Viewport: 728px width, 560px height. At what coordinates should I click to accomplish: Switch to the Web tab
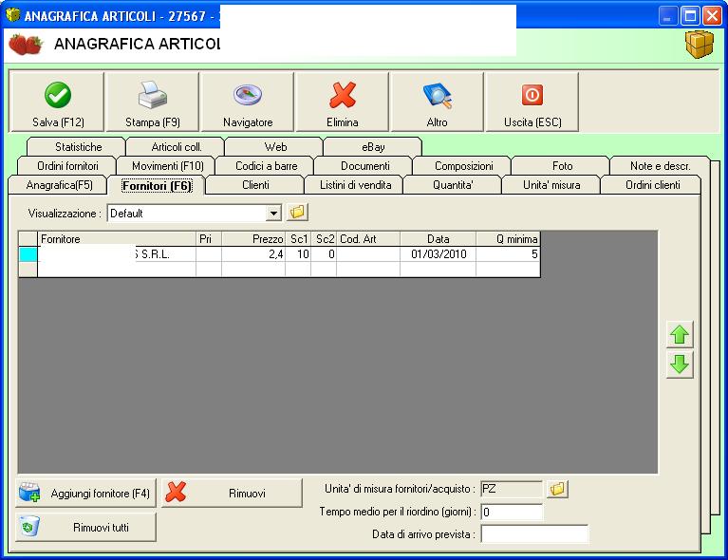click(x=275, y=147)
